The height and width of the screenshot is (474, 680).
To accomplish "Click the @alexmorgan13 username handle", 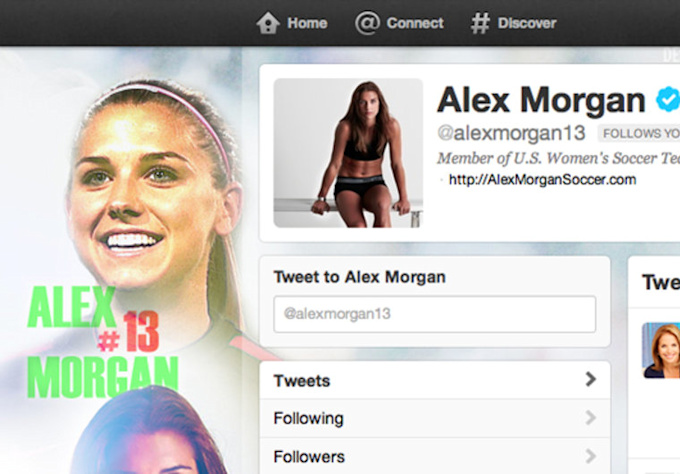I will [x=511, y=133].
